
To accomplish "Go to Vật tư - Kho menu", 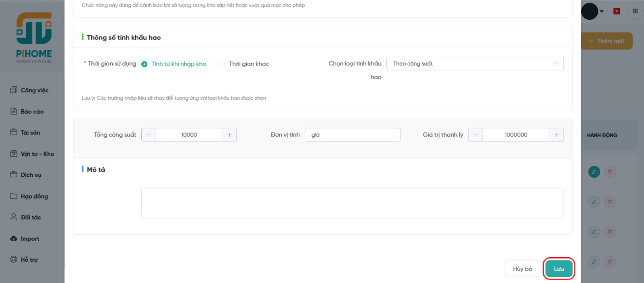I will point(37,154).
